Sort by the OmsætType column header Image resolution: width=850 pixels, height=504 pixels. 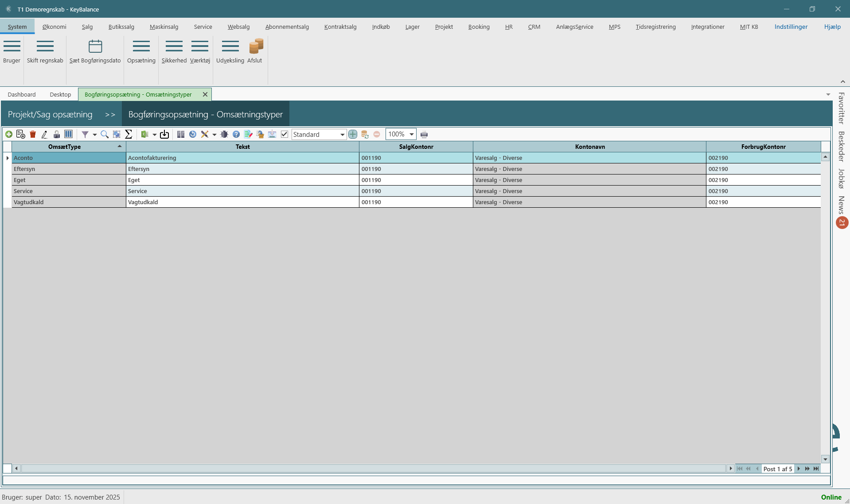pyautogui.click(x=64, y=147)
